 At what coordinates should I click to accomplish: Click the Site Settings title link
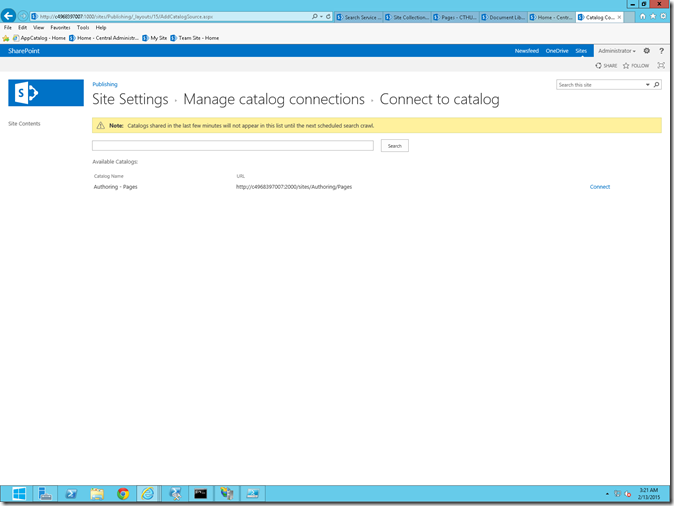(130, 99)
